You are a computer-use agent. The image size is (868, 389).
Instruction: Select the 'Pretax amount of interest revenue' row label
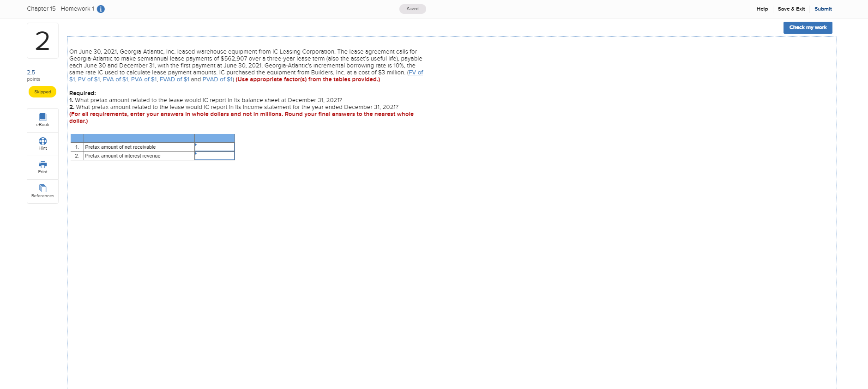click(123, 156)
